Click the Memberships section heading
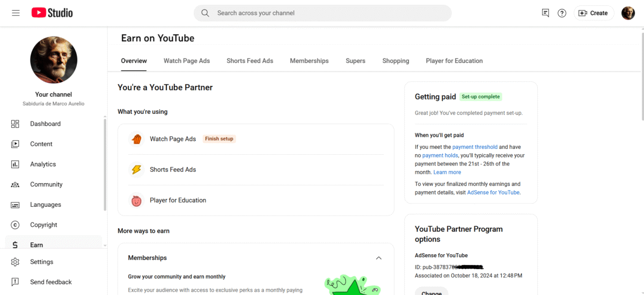Image resolution: width=644 pixels, height=295 pixels. pyautogui.click(x=148, y=258)
